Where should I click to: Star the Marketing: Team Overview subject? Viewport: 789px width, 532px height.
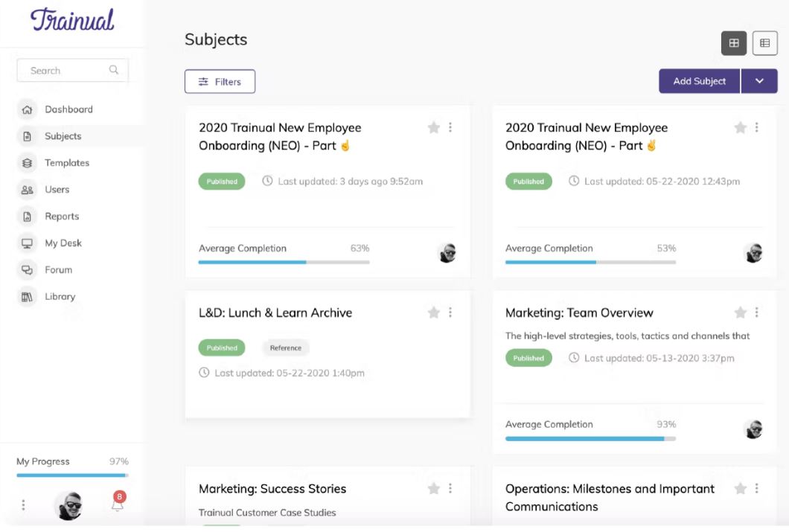click(x=741, y=313)
